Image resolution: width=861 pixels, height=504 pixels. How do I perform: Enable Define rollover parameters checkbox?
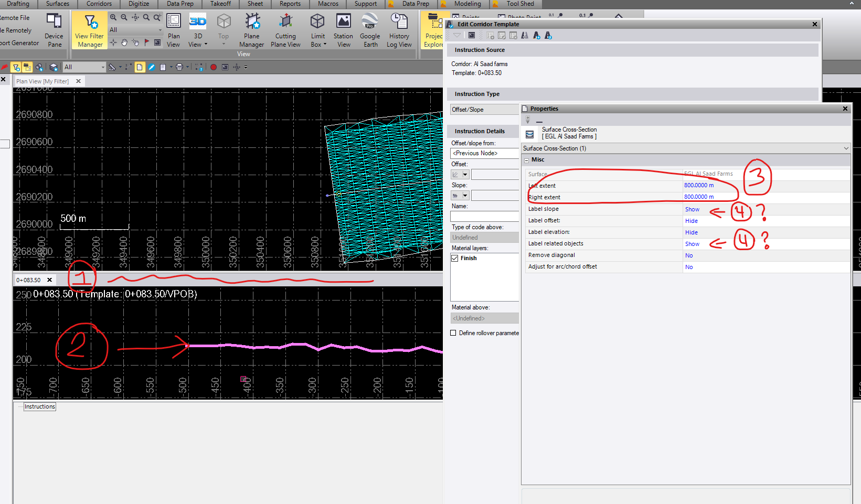point(453,333)
